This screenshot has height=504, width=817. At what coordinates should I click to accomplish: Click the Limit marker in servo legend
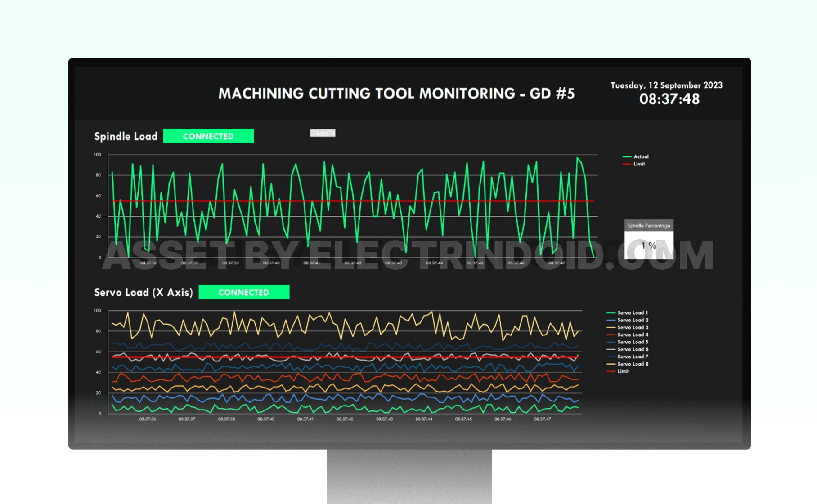pos(612,371)
